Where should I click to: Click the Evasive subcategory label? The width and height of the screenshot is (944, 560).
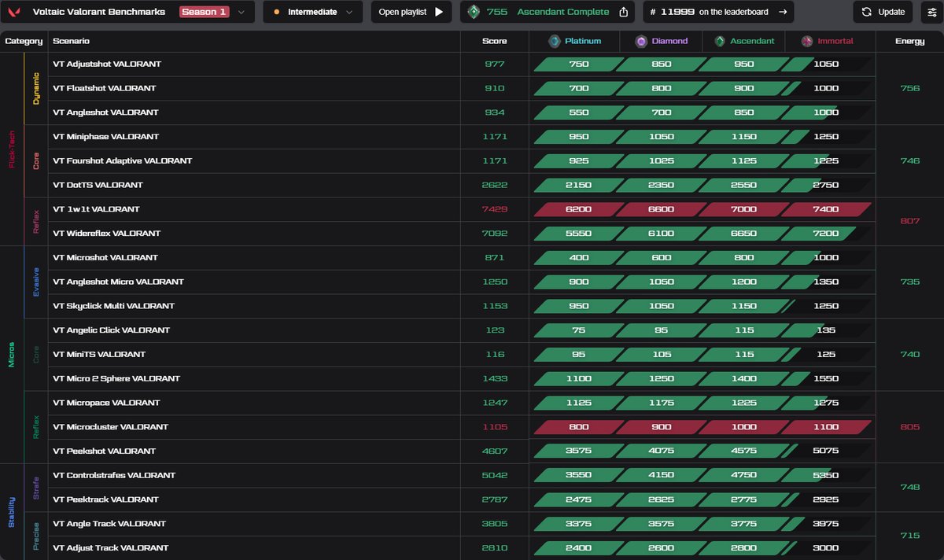click(35, 282)
